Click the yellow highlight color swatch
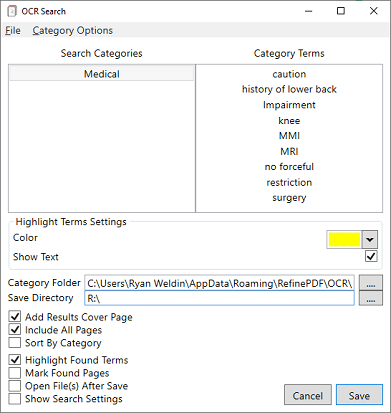The image size is (391, 413). [344, 239]
